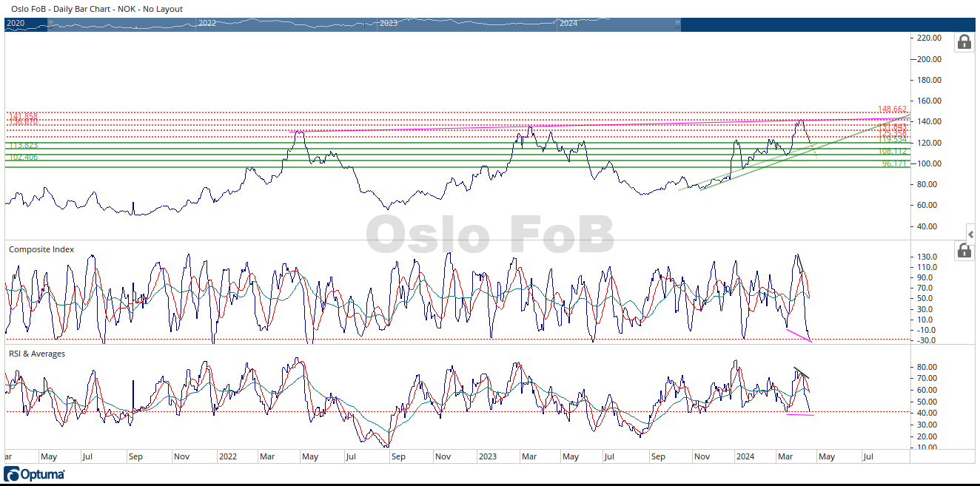Viewport: 980px width, 486px height.
Task: Click the 10.00 value on the RSI axis
Action: (927, 448)
